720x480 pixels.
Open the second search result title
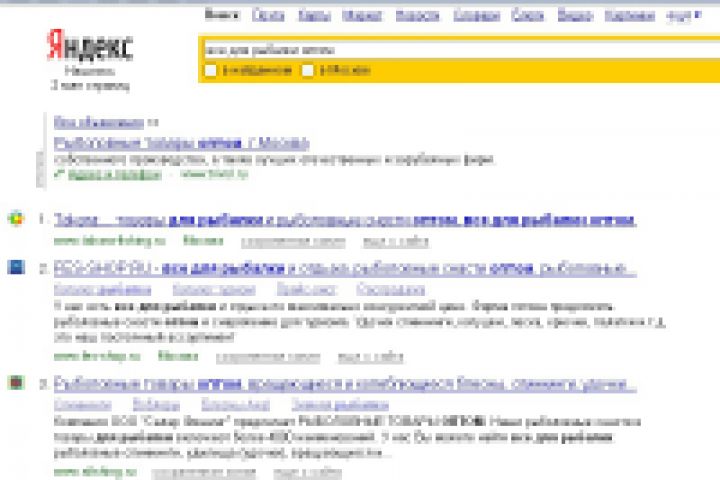click(345, 268)
